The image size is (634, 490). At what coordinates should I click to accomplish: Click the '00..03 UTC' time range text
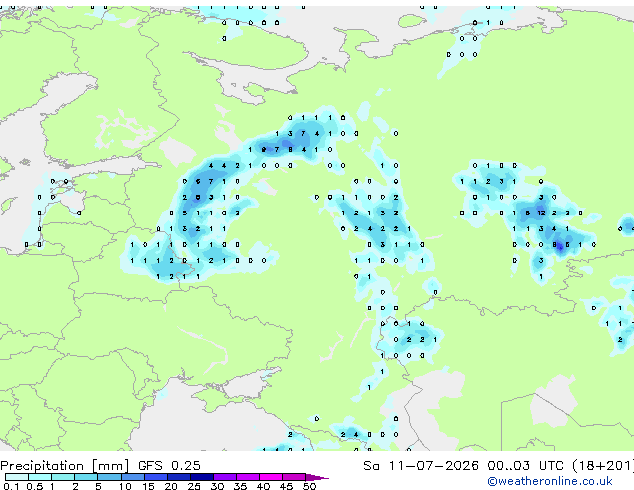click(525, 466)
